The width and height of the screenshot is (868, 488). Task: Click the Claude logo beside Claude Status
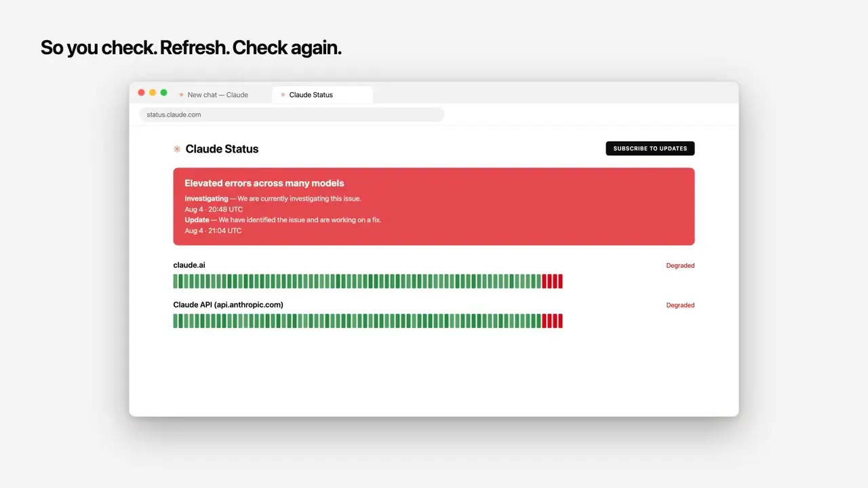pos(177,149)
